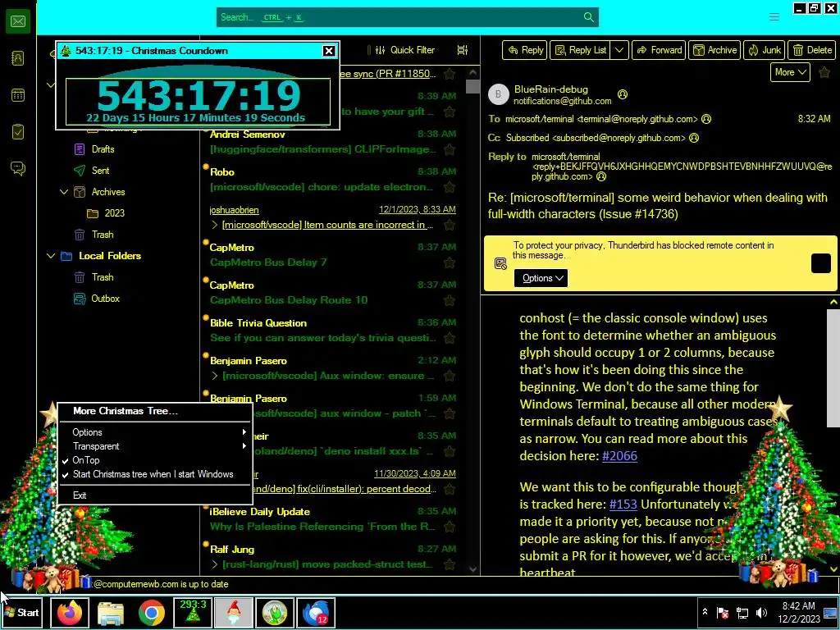The height and width of the screenshot is (630, 840).
Task: Select Trash under Local Folders
Action: (x=103, y=277)
